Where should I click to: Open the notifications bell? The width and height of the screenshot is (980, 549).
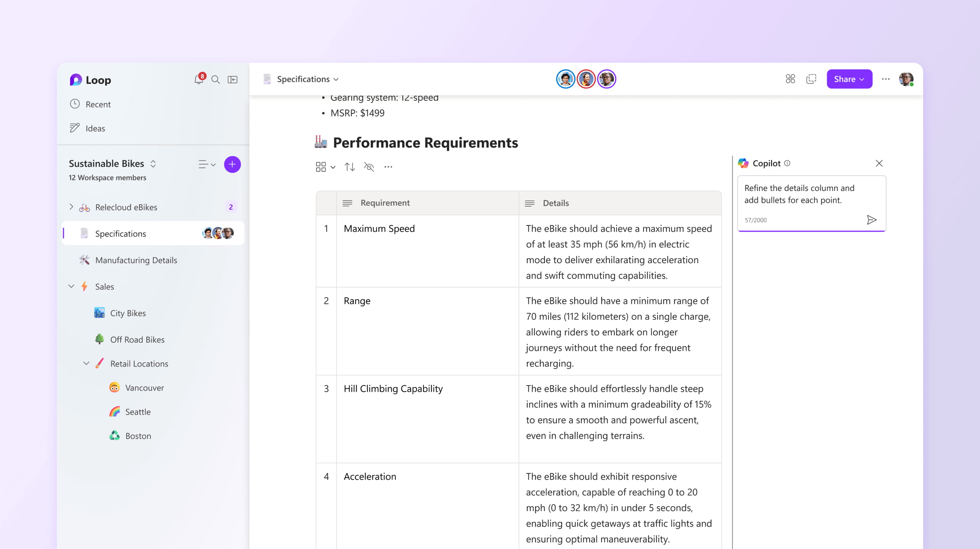[199, 80]
